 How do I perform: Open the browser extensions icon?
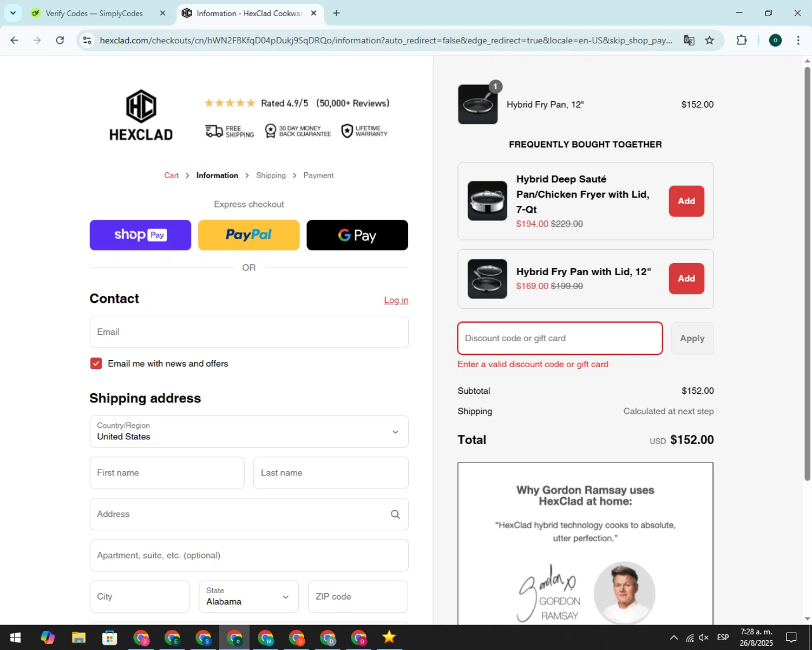coord(742,40)
